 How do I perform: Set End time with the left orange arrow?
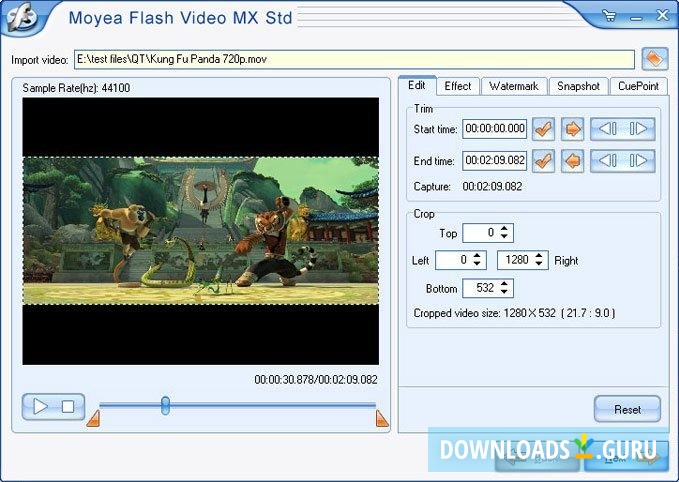[572, 161]
